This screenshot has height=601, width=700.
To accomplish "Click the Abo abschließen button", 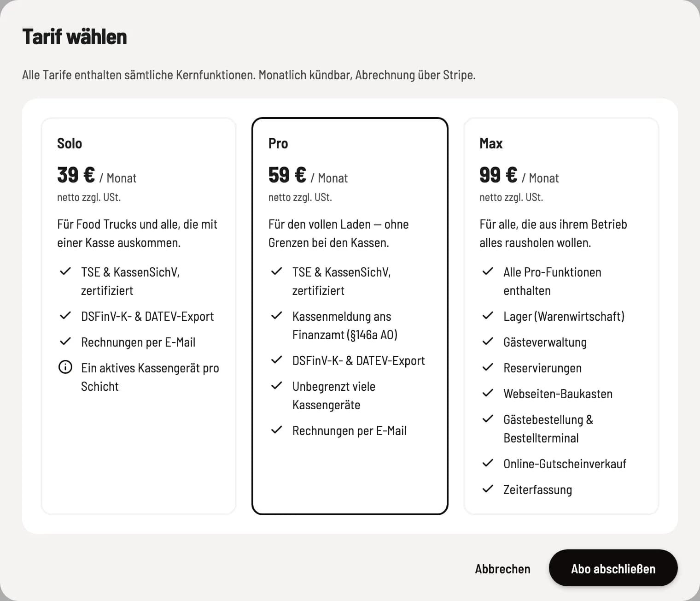I will pos(613,568).
